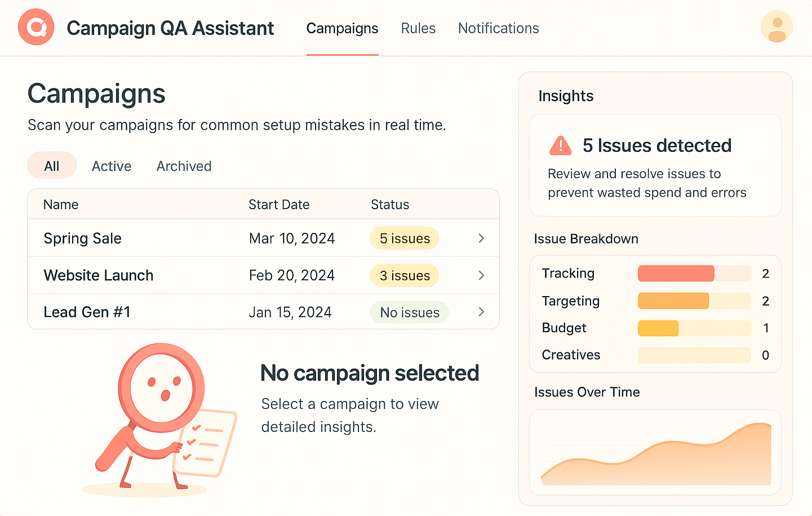Screen dimensions: 812x516
Task: Click the No issues badge for Lead Gen #1
Action: pos(409,312)
